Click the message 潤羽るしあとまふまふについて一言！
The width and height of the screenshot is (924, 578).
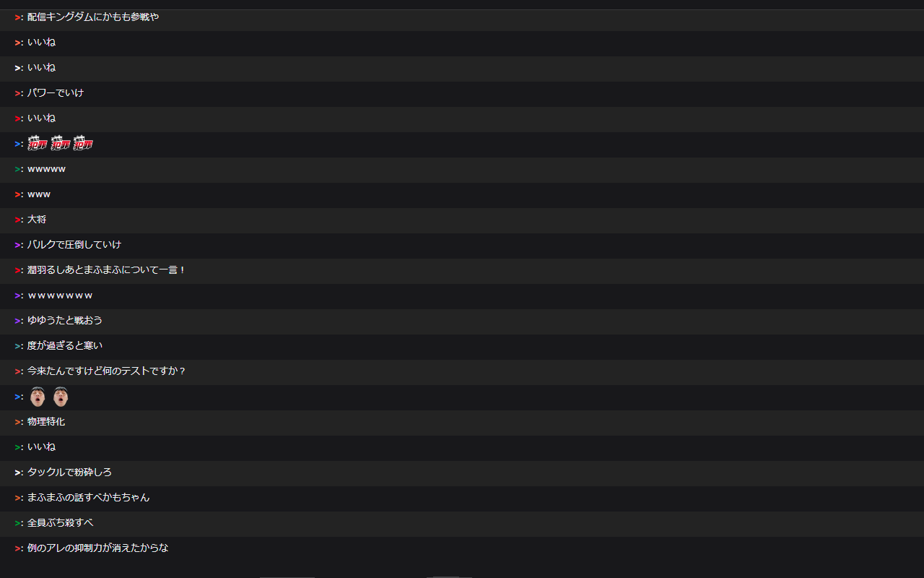(107, 269)
